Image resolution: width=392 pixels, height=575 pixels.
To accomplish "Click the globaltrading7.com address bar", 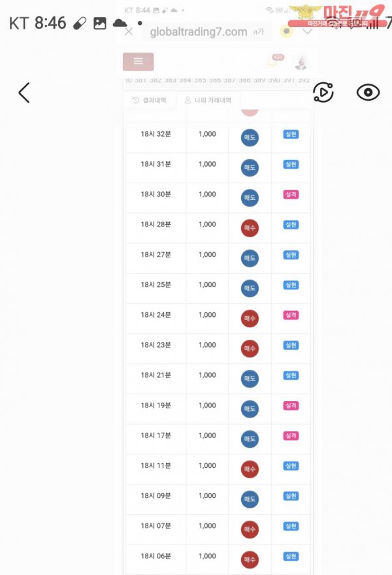I will click(x=198, y=31).
